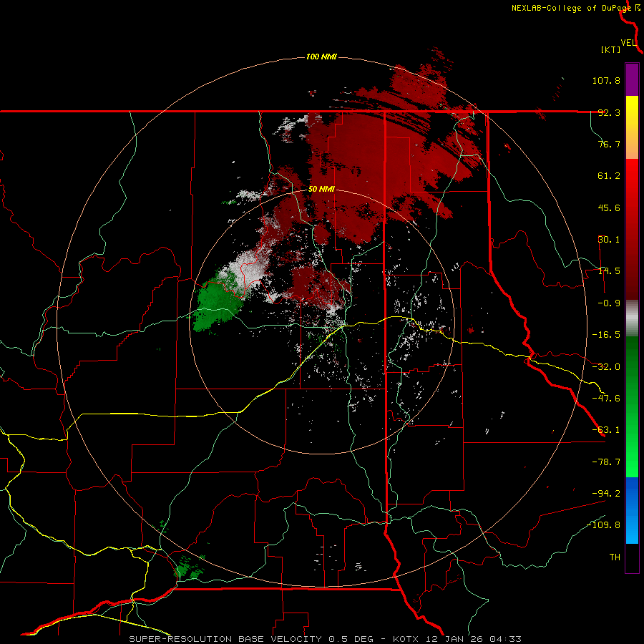This screenshot has width=644, height=644.
Task: Click the 50 NMI range ring label
Action: click(321, 190)
